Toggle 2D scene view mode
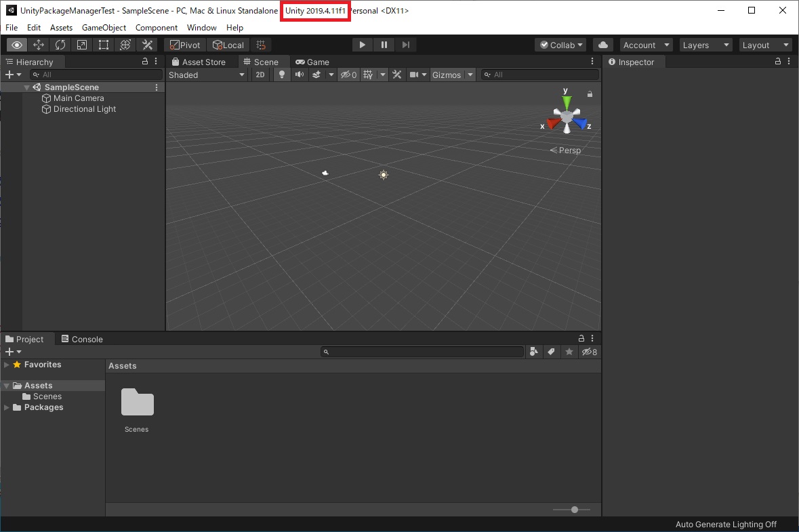Viewport: 799px width, 532px height. pos(260,75)
